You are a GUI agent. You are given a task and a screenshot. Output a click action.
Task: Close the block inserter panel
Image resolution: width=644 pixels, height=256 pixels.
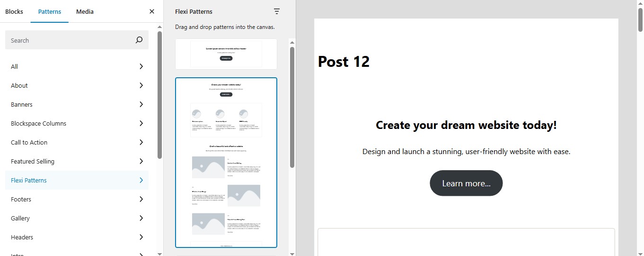coord(152,11)
